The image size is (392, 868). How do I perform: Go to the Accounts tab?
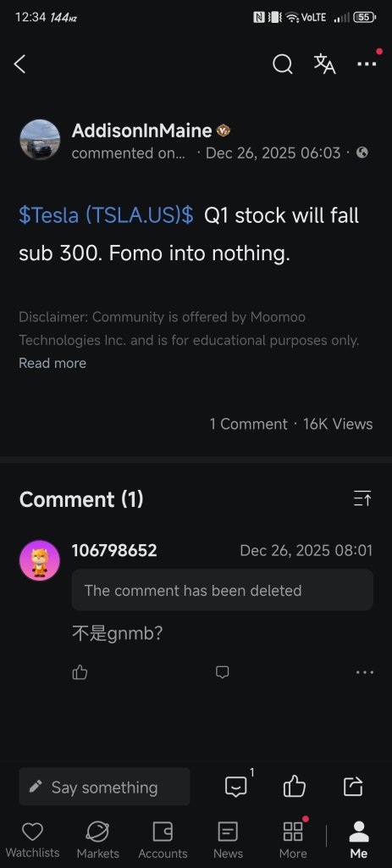point(163,839)
